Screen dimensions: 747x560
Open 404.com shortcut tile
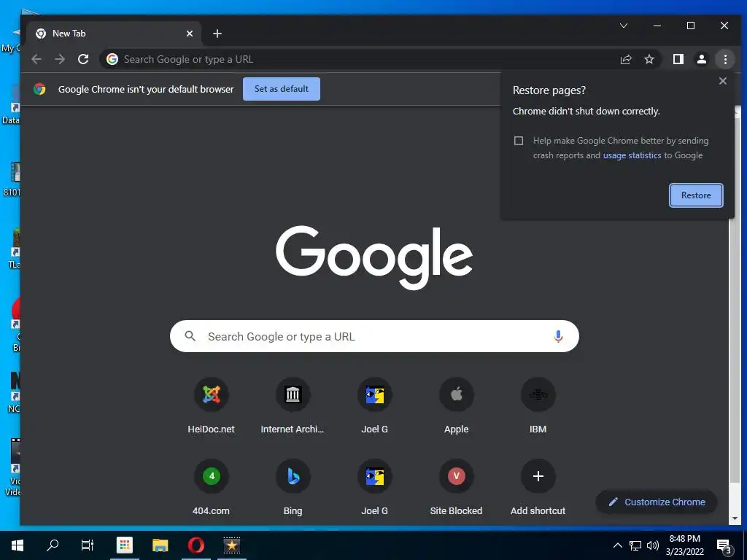(211, 487)
